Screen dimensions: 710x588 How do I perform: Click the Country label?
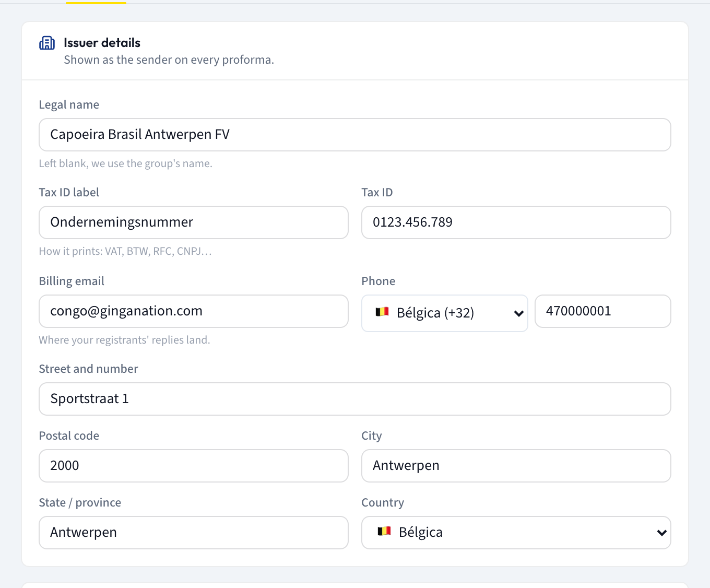point(383,502)
